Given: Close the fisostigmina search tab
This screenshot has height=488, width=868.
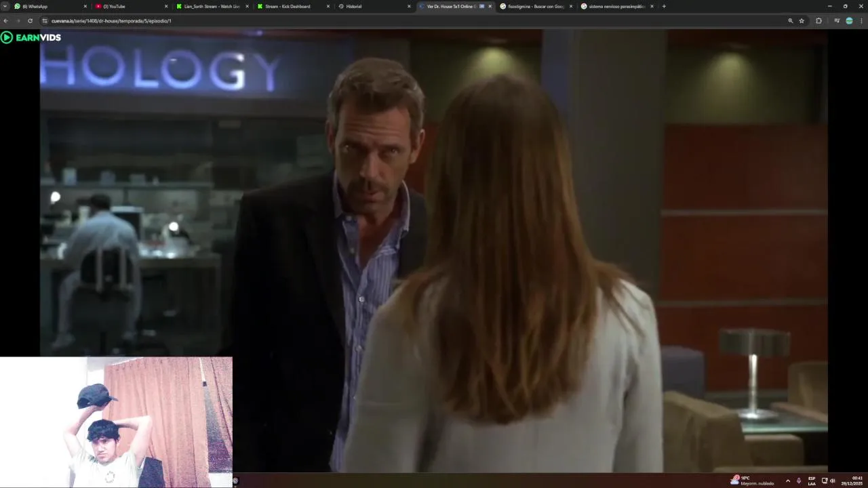Looking at the screenshot, I should 571,6.
